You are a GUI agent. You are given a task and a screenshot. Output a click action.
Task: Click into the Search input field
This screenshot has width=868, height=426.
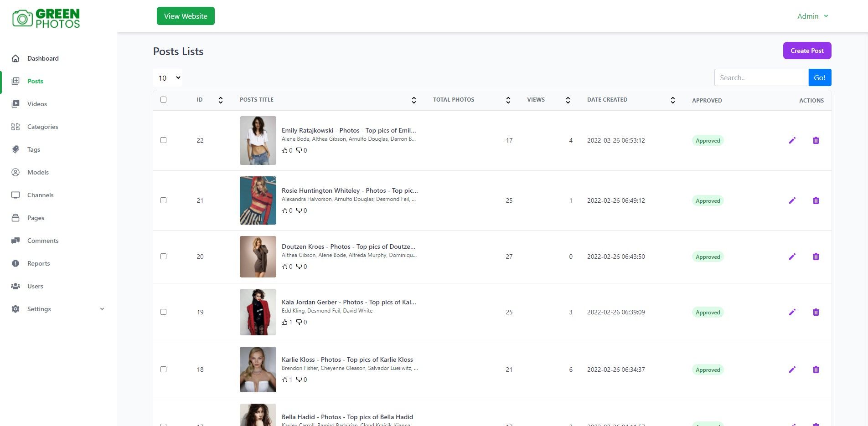coord(761,78)
